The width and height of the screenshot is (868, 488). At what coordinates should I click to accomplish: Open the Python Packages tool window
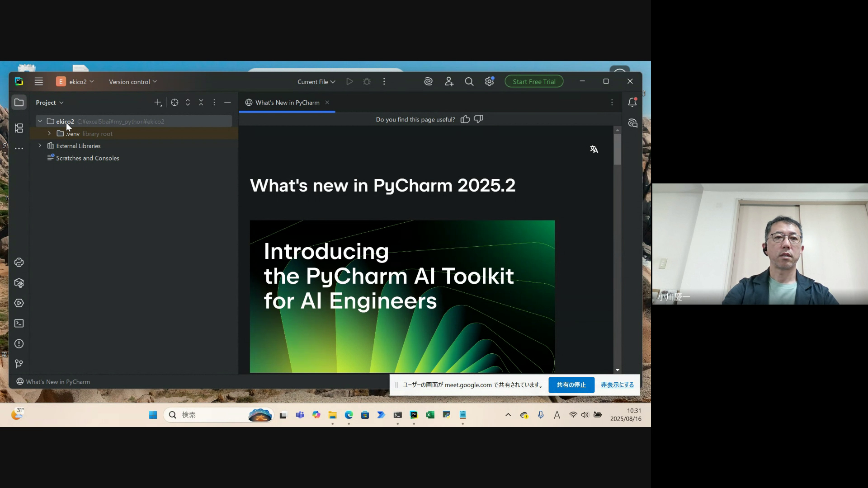pos(19,283)
